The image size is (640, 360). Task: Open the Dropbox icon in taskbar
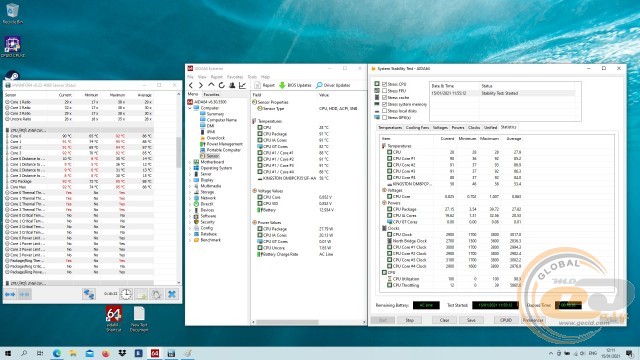pyautogui.click(x=122, y=353)
